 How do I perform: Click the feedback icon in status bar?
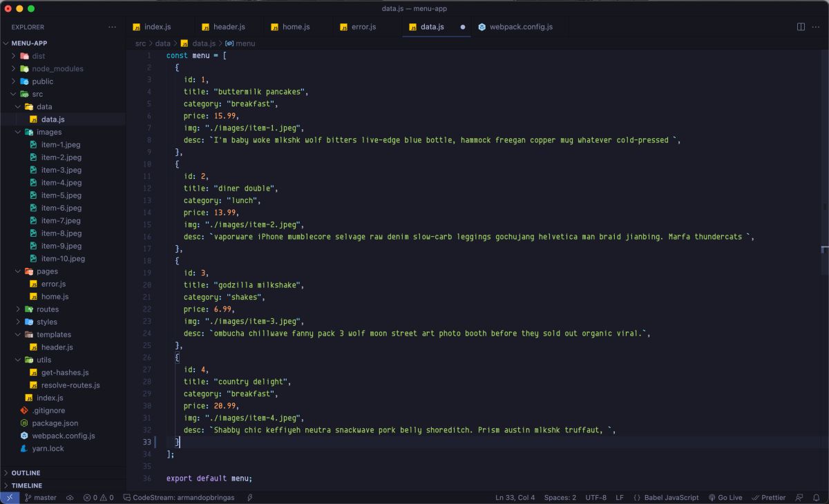[x=799, y=497]
